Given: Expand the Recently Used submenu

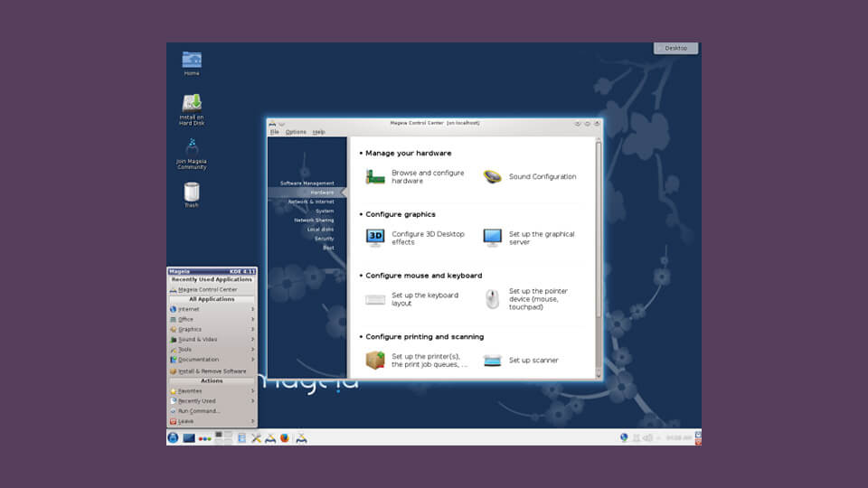Looking at the screenshot, I should pos(212,400).
